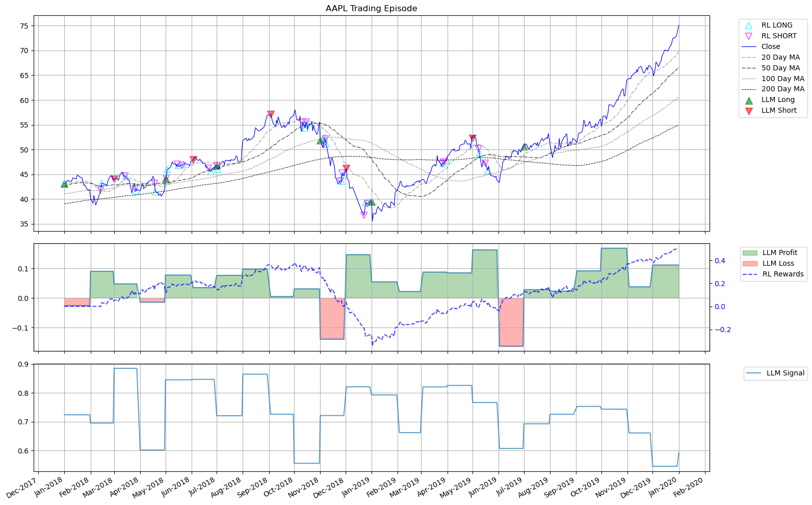Click the 50 Day MA legend entry

point(772,68)
